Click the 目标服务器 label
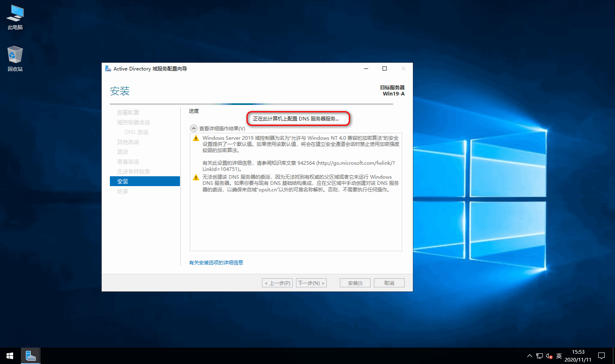The image size is (615, 364). tap(392, 88)
